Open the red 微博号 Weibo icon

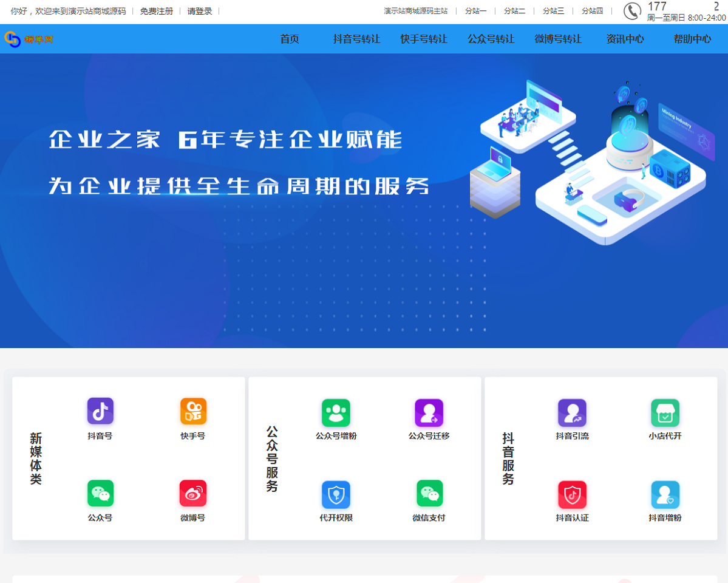click(193, 493)
